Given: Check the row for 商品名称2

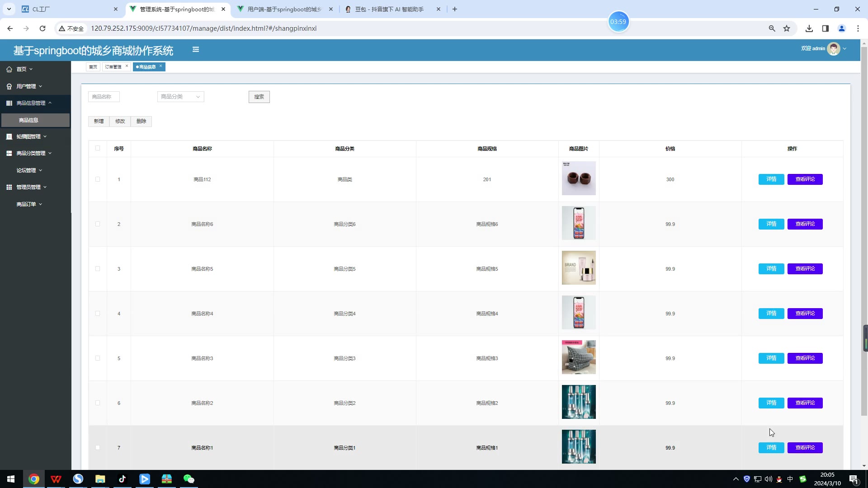Looking at the screenshot, I should pyautogui.click(x=98, y=403).
